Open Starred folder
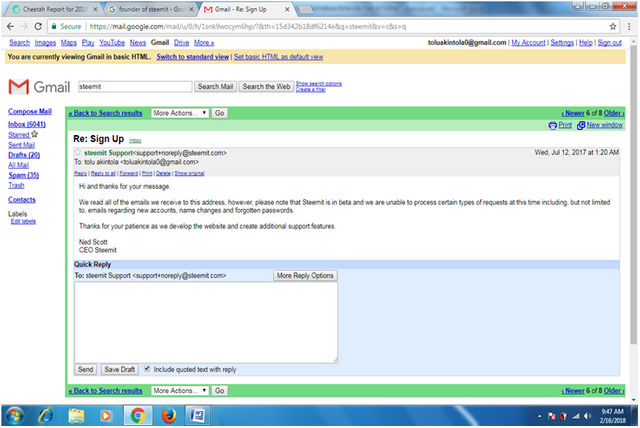Image resolution: width=640 pixels, height=428 pixels. (x=19, y=135)
